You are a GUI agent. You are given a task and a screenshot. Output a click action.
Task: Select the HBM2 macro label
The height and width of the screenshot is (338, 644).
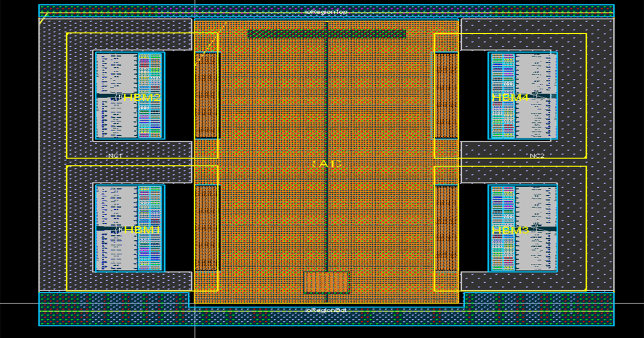coord(142,98)
